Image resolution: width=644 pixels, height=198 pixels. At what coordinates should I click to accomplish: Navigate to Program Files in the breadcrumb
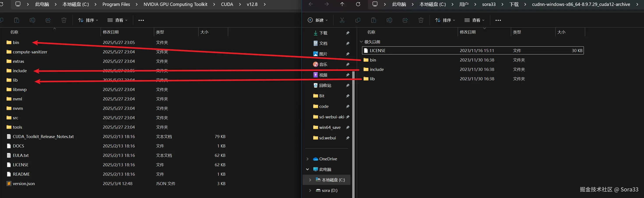tap(116, 4)
